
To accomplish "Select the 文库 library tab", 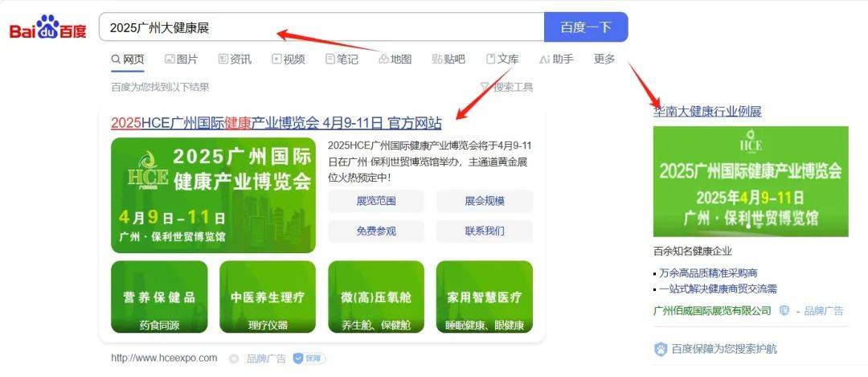I will (x=502, y=59).
